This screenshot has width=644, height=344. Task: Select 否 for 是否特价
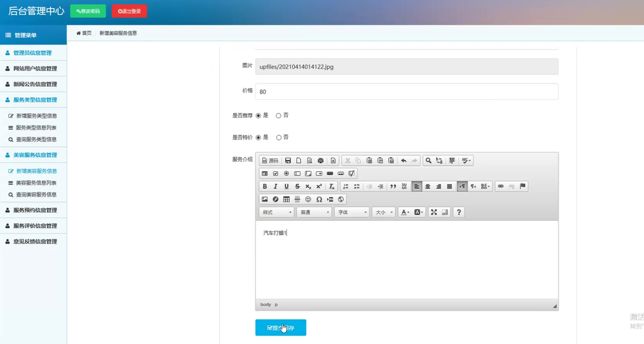(279, 138)
